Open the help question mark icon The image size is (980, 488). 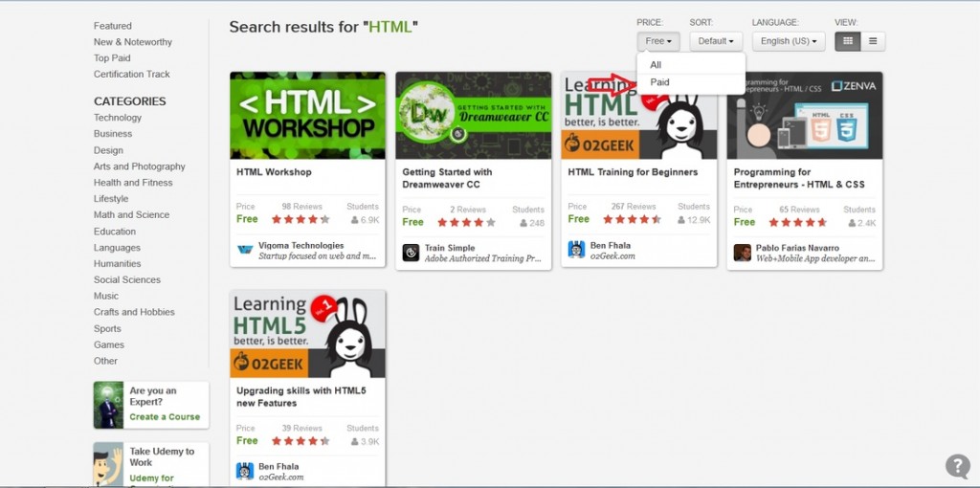957,466
